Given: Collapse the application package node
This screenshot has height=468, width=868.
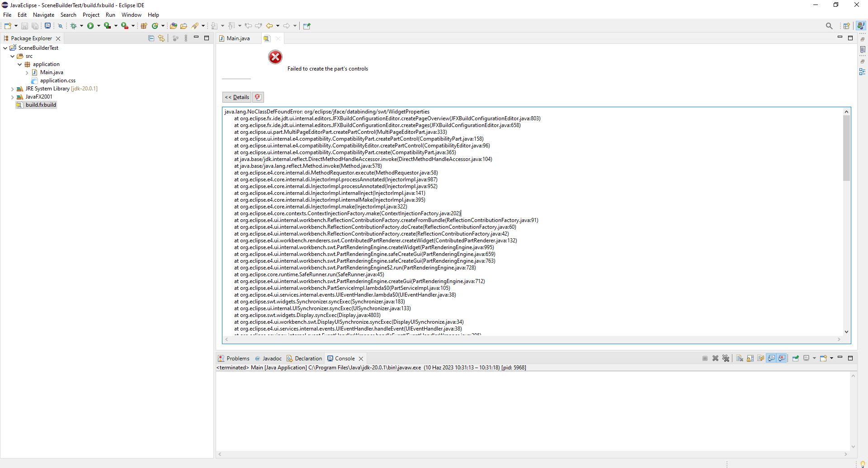Looking at the screenshot, I should click(x=19, y=64).
